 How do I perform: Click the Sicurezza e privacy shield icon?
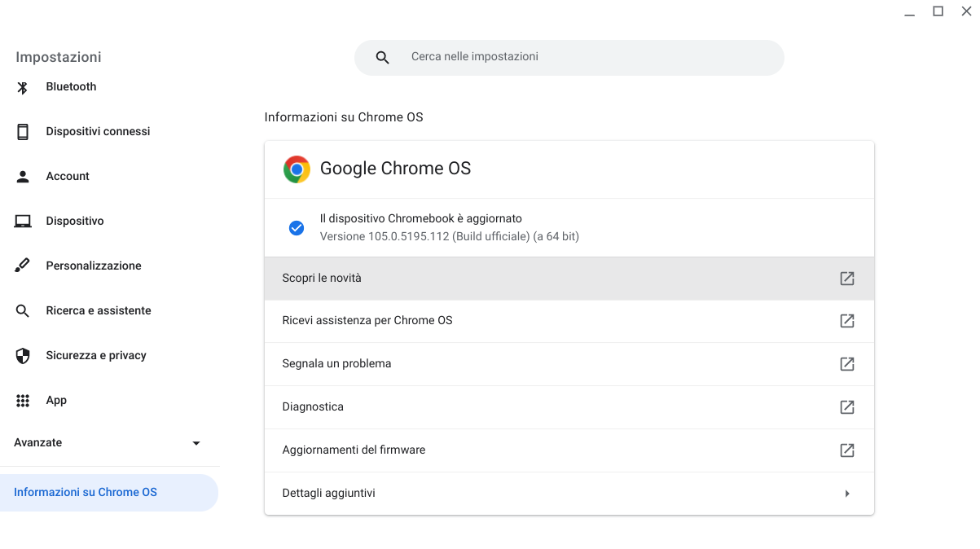[x=23, y=356]
